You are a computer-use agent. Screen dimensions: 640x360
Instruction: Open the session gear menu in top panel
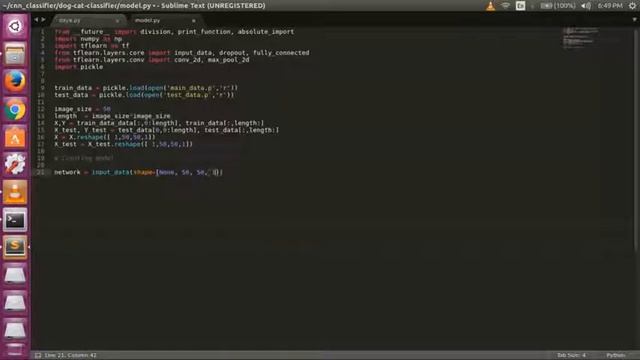pyautogui.click(x=632, y=6)
